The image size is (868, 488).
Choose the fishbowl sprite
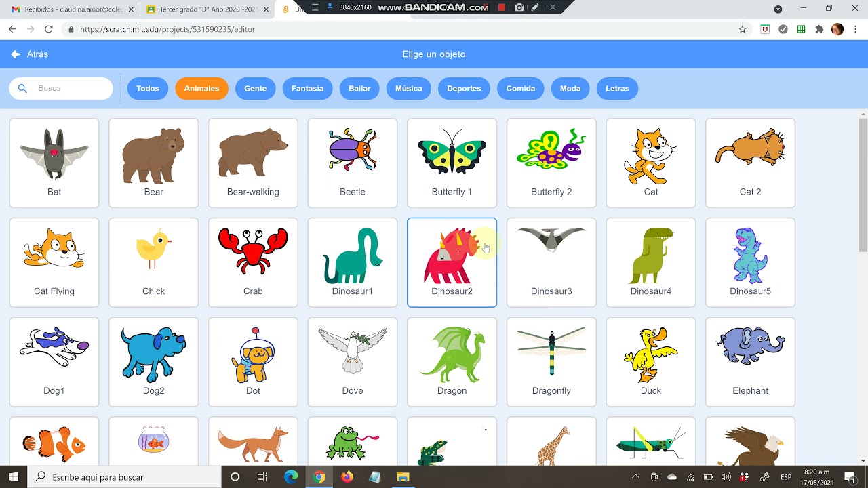click(x=154, y=442)
